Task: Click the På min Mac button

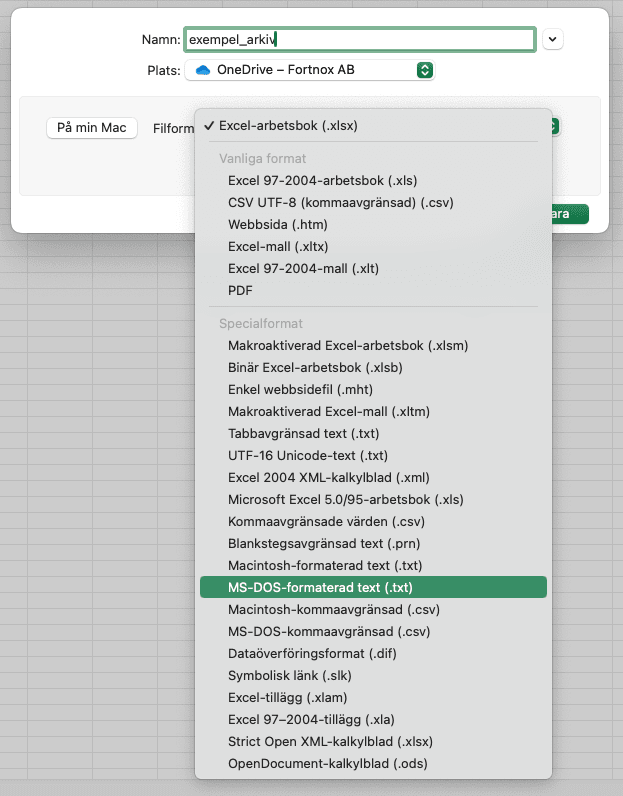Action: 92,127
